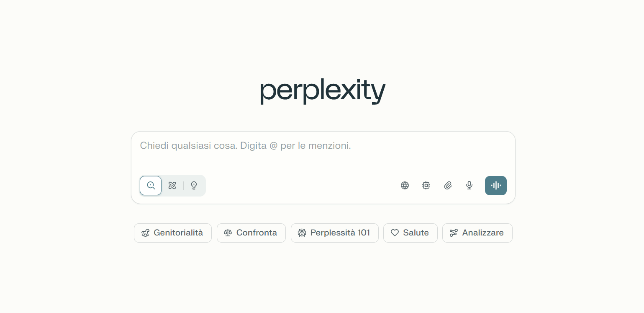Open Research mode with the atom icon
644x313 pixels.
pos(172,185)
